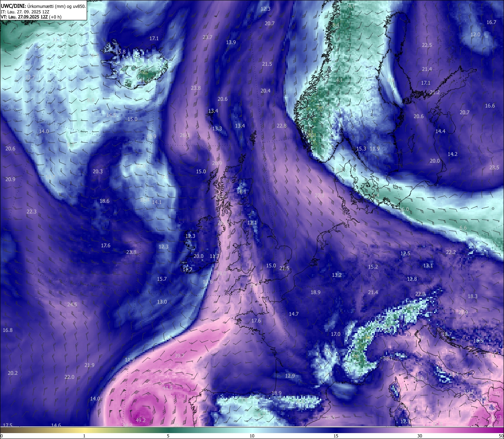Click the 22.8 value in the Norwegian Sea
This screenshot has width=504, height=439.
click(282, 126)
